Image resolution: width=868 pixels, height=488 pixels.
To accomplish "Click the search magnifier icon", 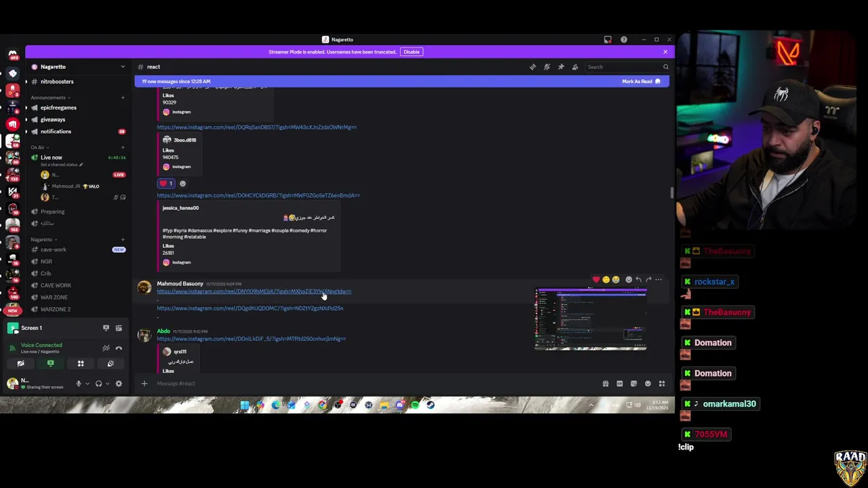I will point(665,67).
